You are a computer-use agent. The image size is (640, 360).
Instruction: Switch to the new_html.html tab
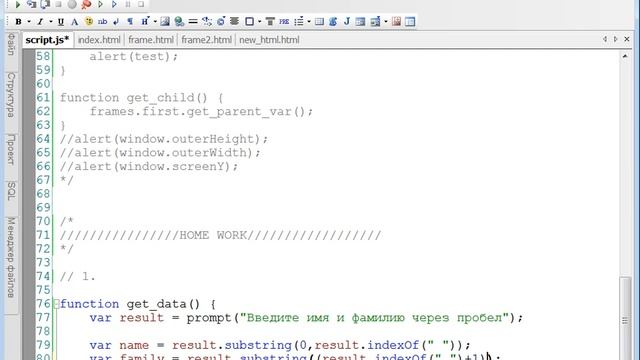coord(269,40)
